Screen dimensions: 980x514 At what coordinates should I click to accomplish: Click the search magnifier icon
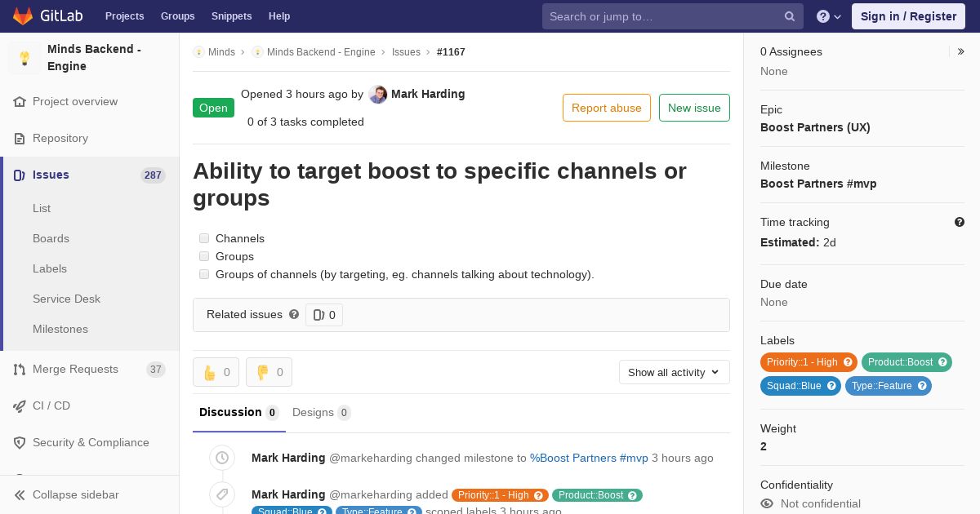(x=790, y=16)
